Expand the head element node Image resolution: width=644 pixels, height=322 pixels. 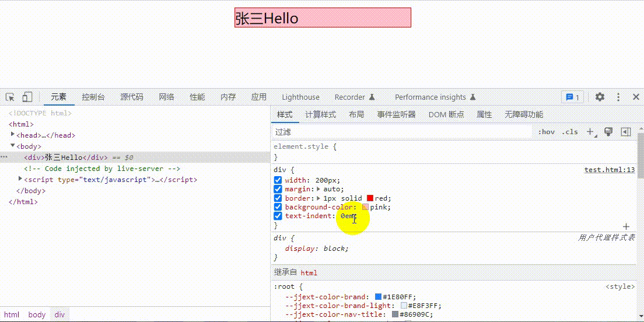(13, 134)
